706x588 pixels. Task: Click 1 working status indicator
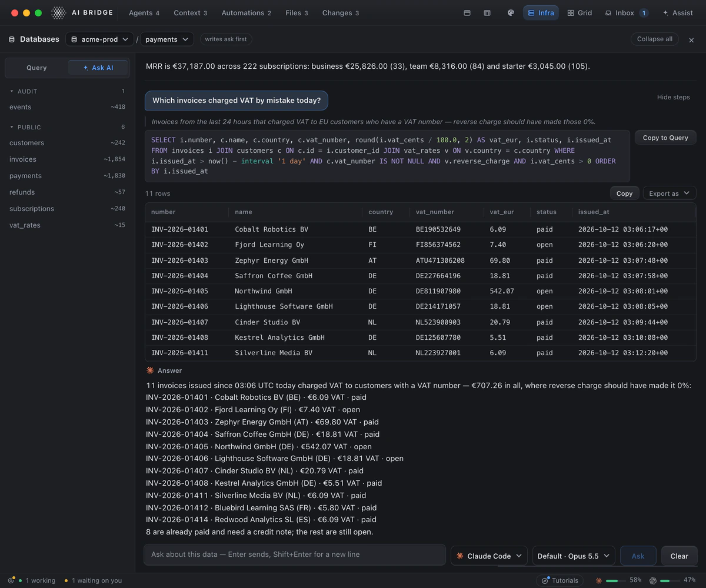pyautogui.click(x=38, y=580)
